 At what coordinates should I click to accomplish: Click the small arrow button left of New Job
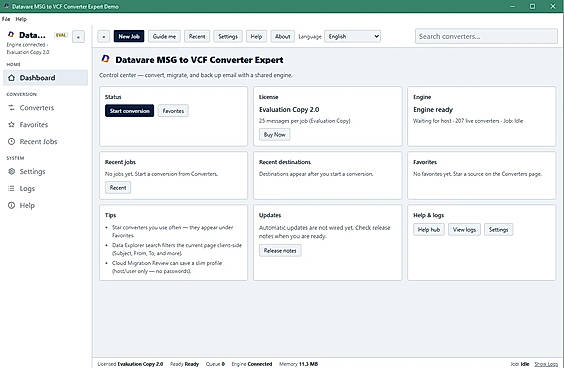click(x=104, y=36)
